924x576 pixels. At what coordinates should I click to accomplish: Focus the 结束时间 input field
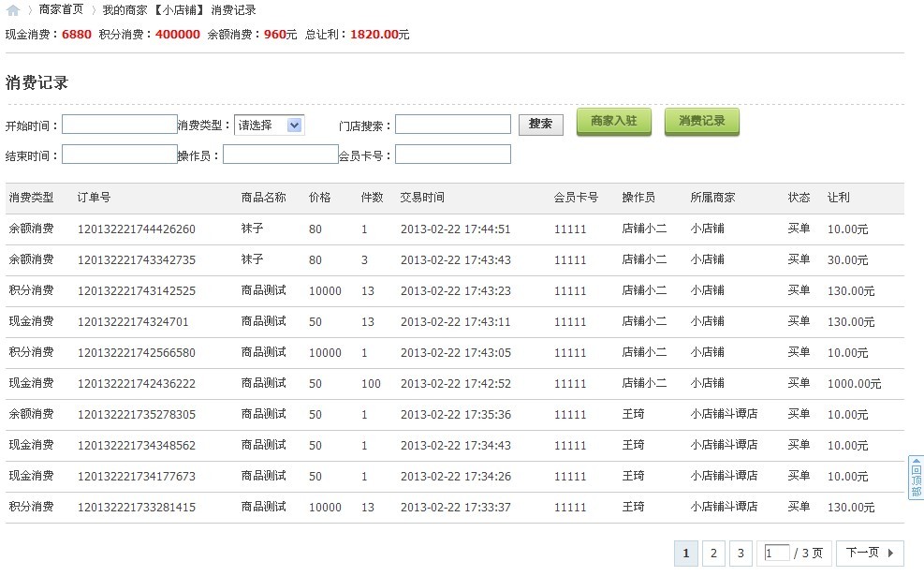(x=120, y=155)
